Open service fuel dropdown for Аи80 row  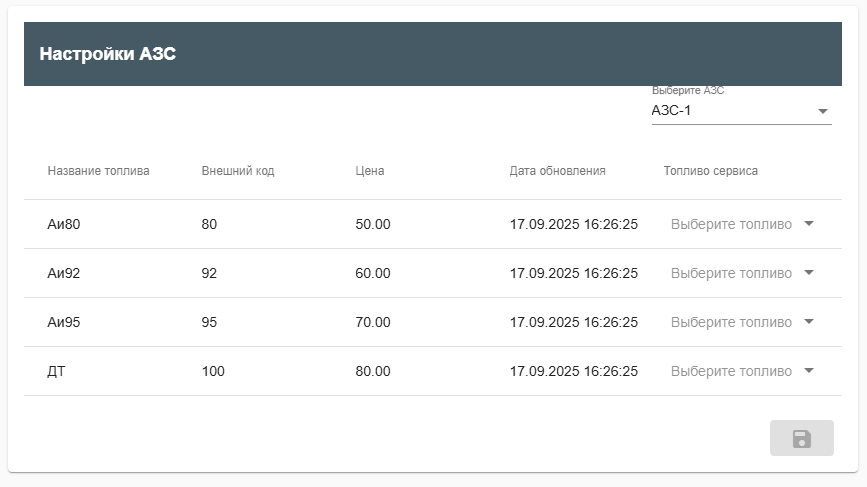tap(743, 224)
